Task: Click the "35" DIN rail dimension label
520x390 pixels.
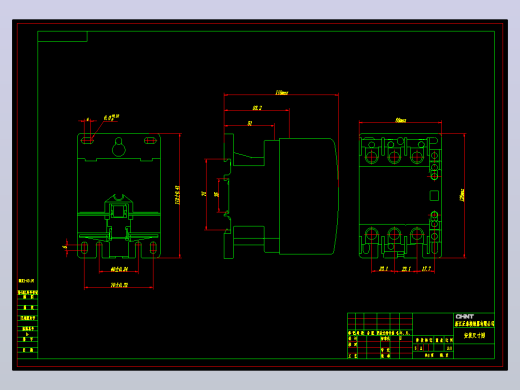Action: click(x=216, y=194)
